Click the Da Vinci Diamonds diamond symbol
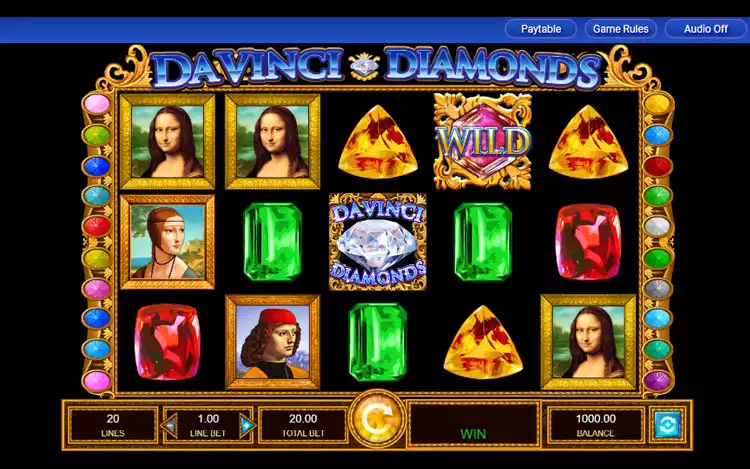The width and height of the screenshot is (750, 469). (x=377, y=242)
